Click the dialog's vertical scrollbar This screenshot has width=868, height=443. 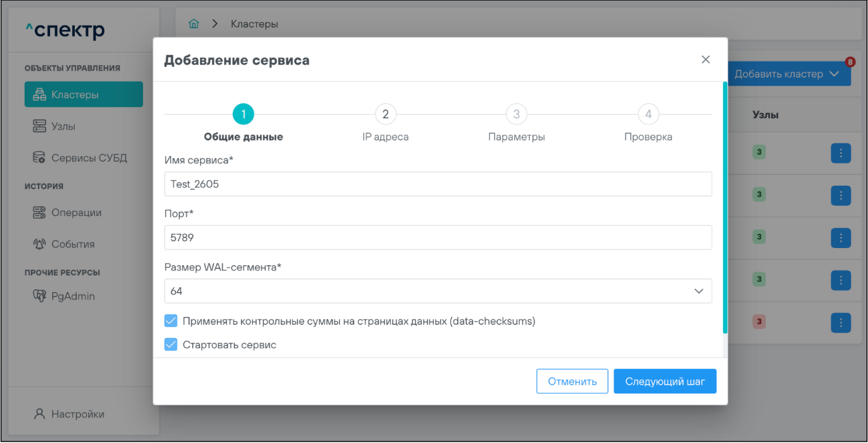point(725,207)
